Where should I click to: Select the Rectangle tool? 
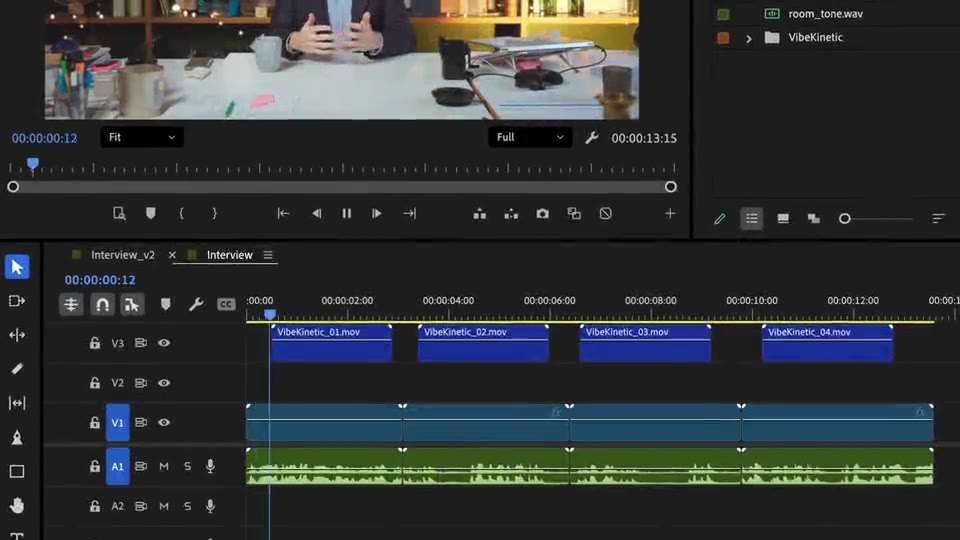point(17,471)
